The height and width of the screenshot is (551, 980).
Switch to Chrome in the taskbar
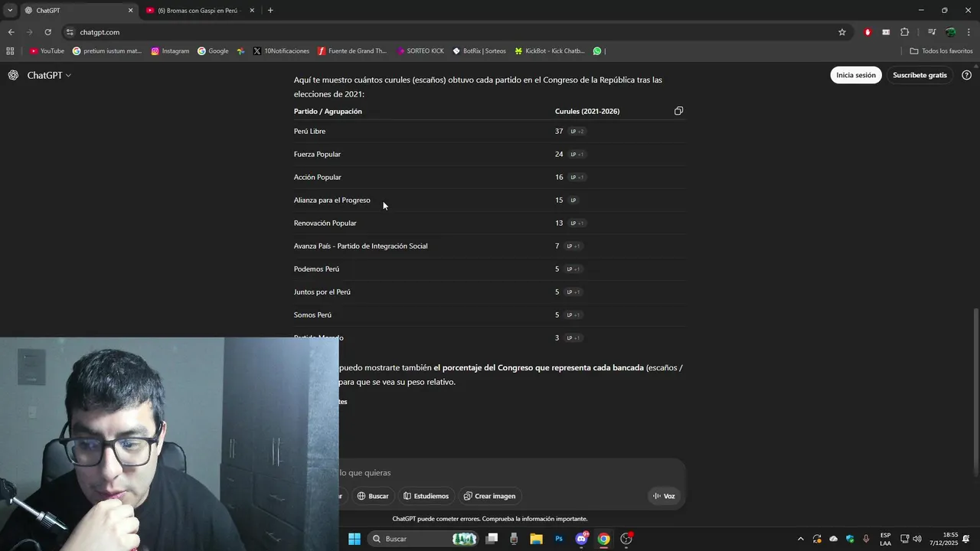603,539
